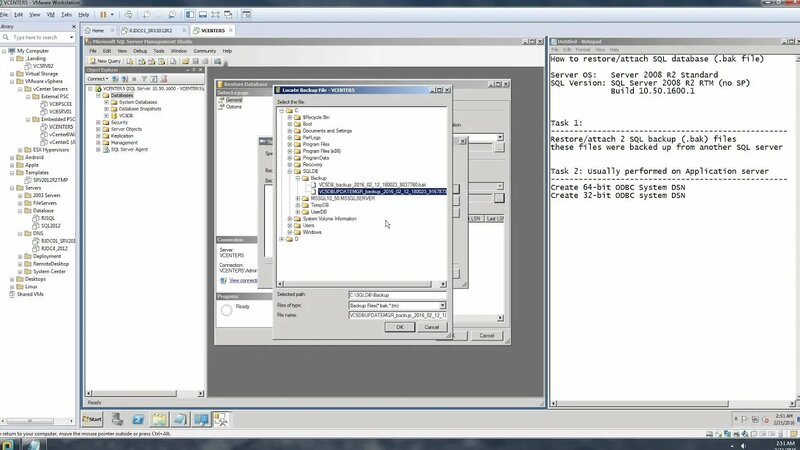Click the VMware pause/suspend toolbar icon
800x450 pixels.
(x=103, y=15)
